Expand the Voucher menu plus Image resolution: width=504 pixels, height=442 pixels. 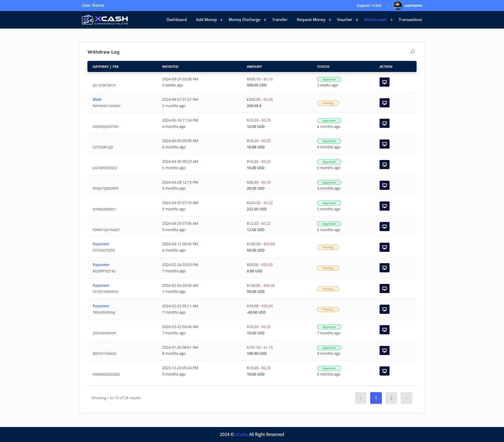point(357,20)
